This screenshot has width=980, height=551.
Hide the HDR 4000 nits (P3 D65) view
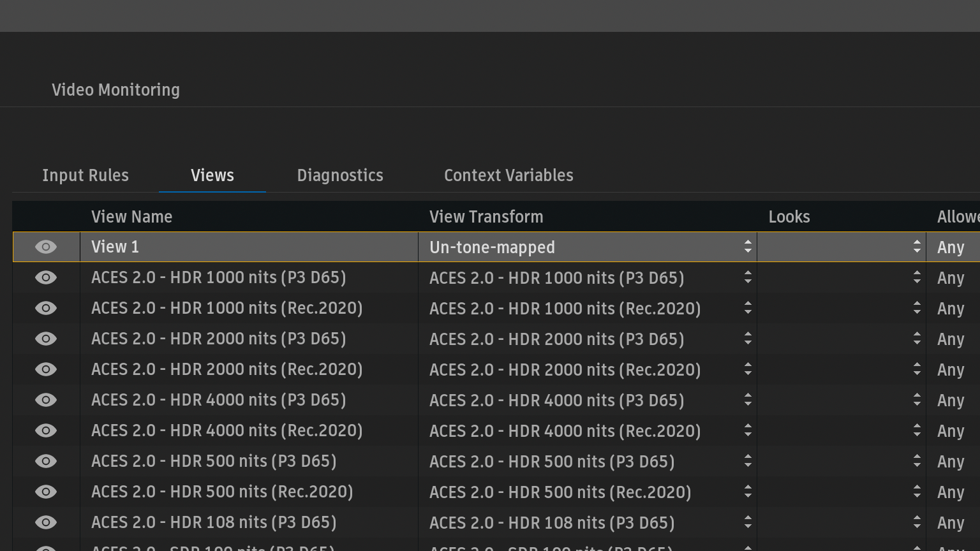[46, 400]
